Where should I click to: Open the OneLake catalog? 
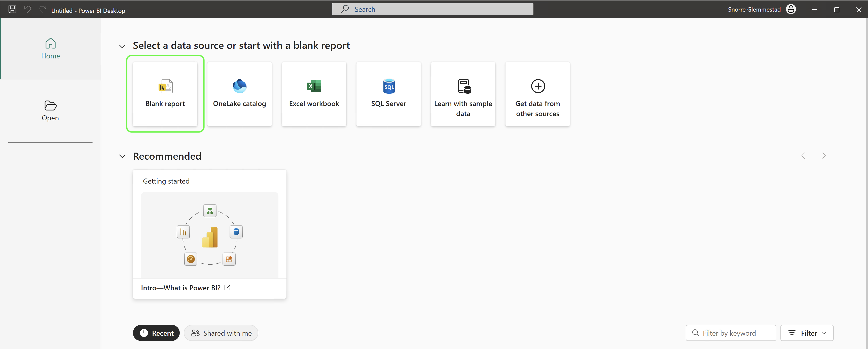(240, 94)
